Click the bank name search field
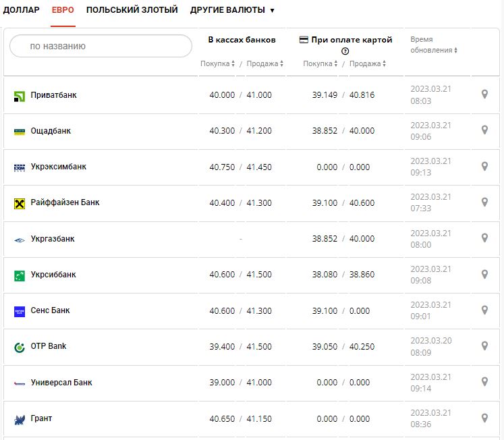This screenshot has width=504, height=440. (x=101, y=46)
